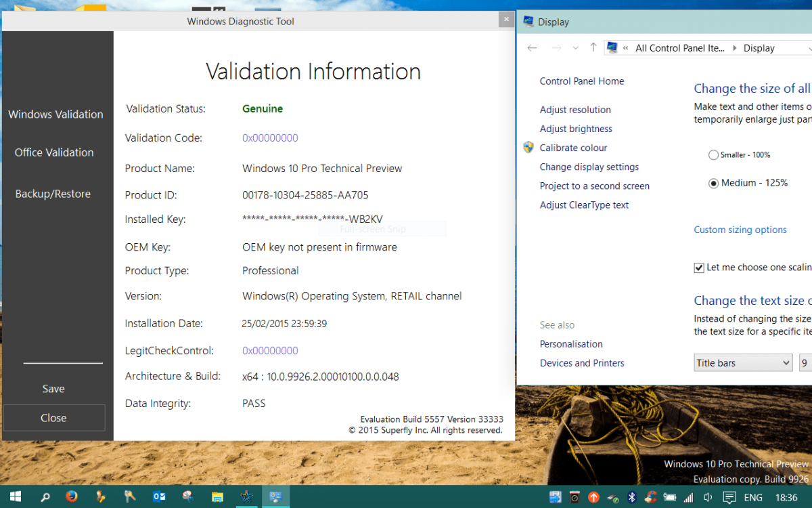Go back in Display window
The height and width of the screenshot is (508, 812).
point(532,47)
